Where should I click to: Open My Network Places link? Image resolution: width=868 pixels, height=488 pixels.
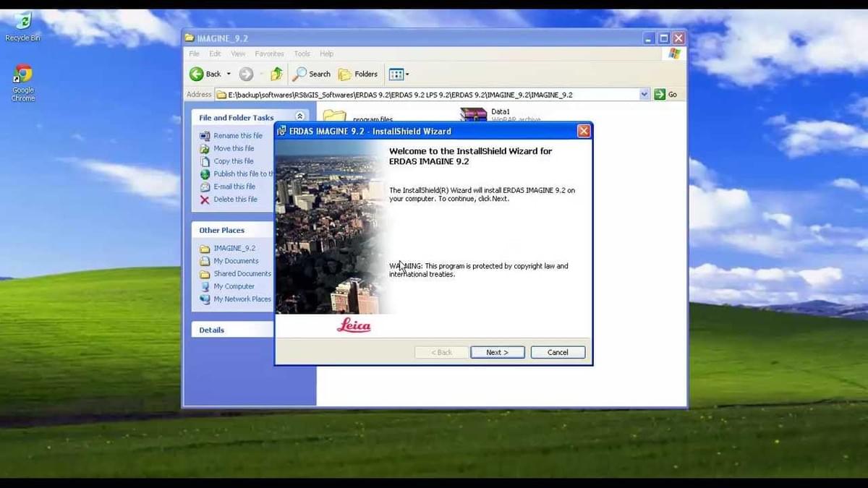tap(242, 299)
